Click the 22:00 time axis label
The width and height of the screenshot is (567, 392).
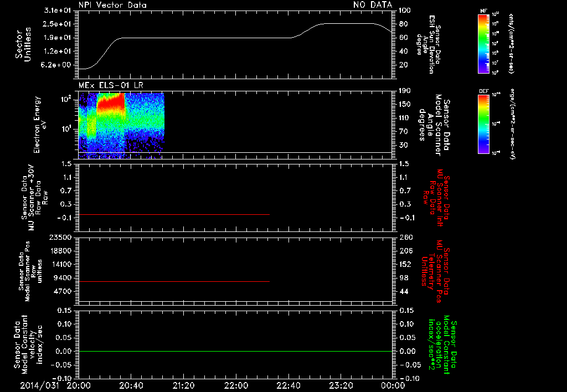click(x=236, y=385)
